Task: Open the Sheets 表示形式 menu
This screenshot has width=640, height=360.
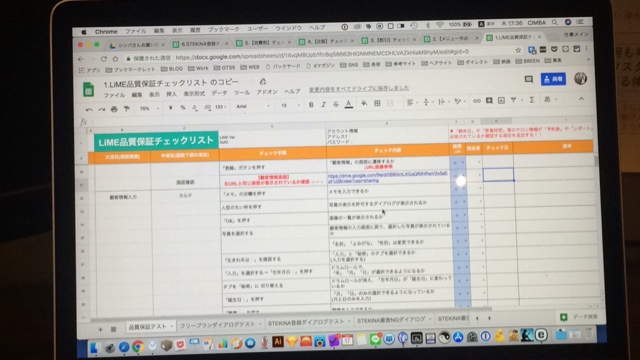Action: pos(194,94)
